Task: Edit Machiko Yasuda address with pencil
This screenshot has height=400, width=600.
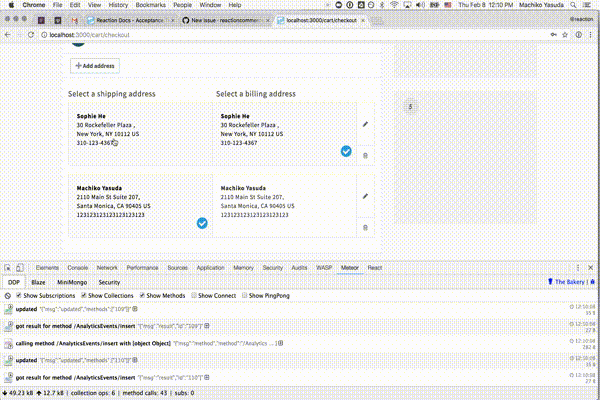Action: tap(365, 196)
